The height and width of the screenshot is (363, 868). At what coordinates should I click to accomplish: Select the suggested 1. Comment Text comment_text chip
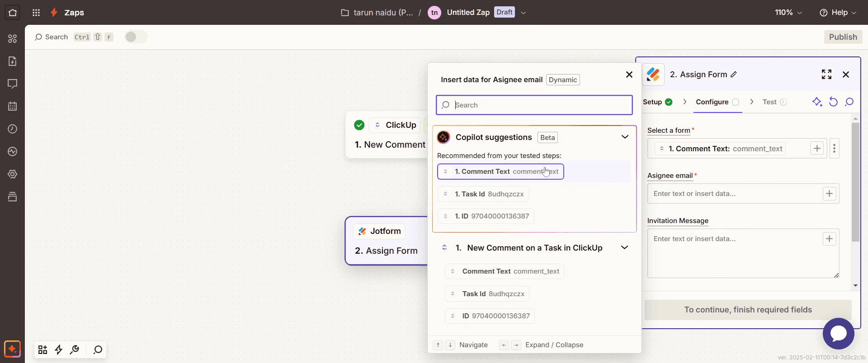pyautogui.click(x=500, y=172)
